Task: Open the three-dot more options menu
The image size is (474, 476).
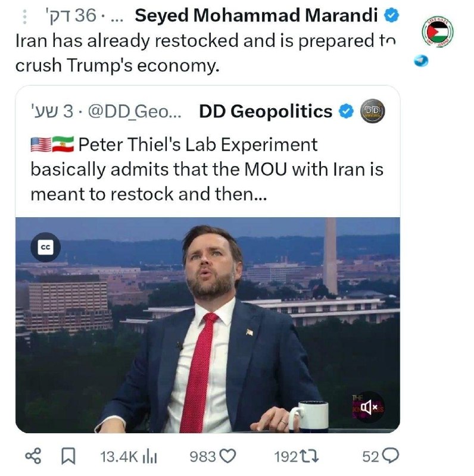Action: point(25,17)
